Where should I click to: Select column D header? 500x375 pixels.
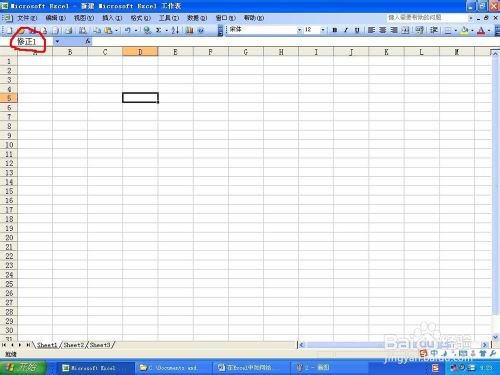pyautogui.click(x=140, y=52)
